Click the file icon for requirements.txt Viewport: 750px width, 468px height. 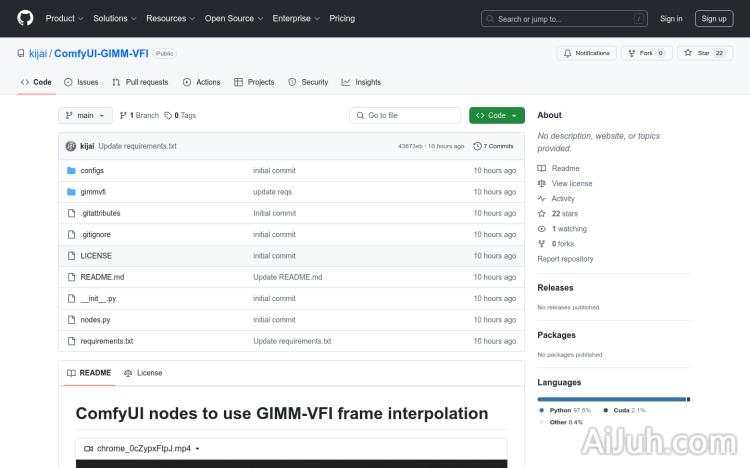(71, 341)
